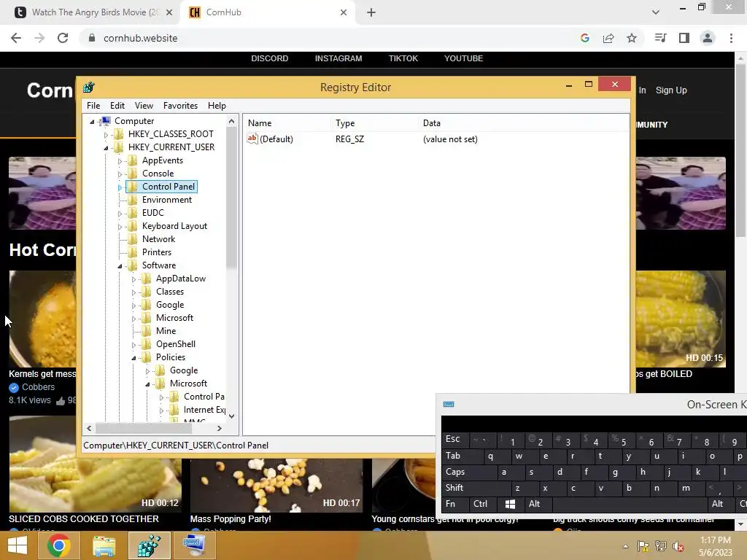Open Windows Start button
The image size is (747, 560).
[18, 545]
